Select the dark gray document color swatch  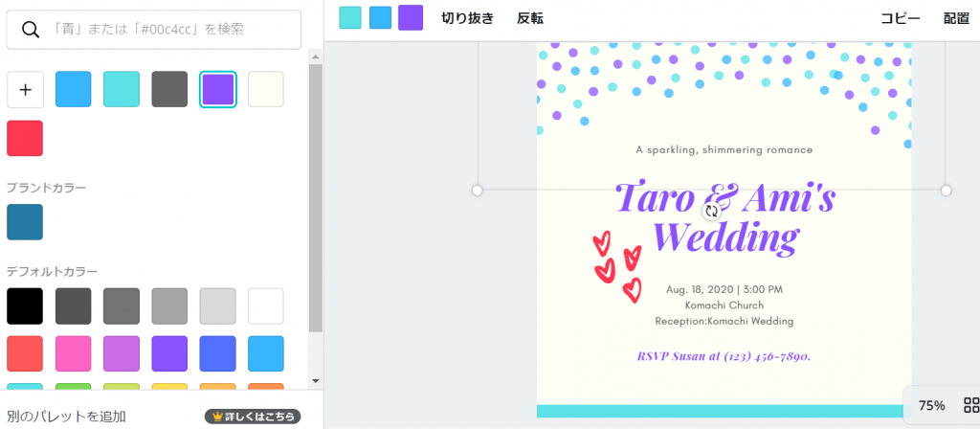(x=169, y=89)
